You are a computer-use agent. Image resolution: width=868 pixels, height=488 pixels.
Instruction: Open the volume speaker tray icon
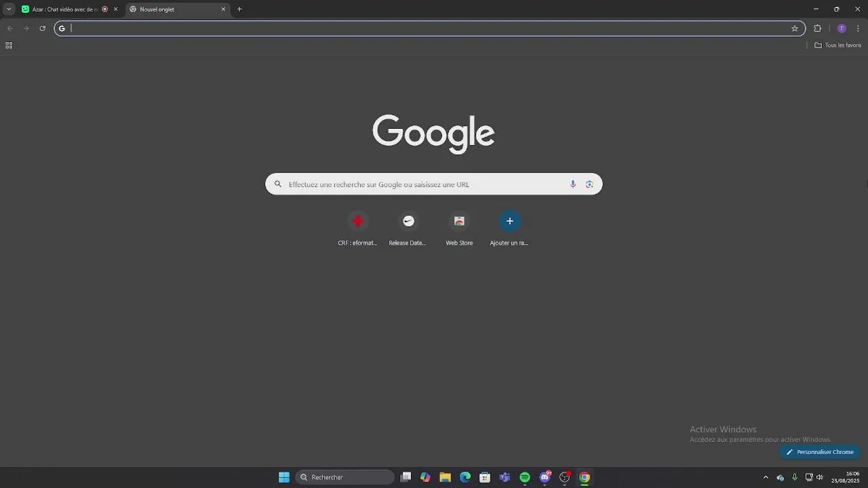(820, 477)
